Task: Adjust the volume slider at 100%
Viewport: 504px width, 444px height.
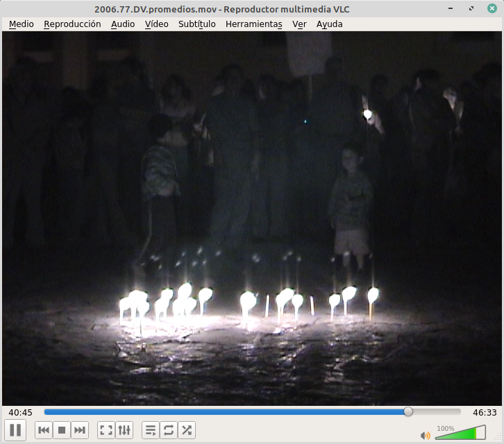Action: [460, 432]
